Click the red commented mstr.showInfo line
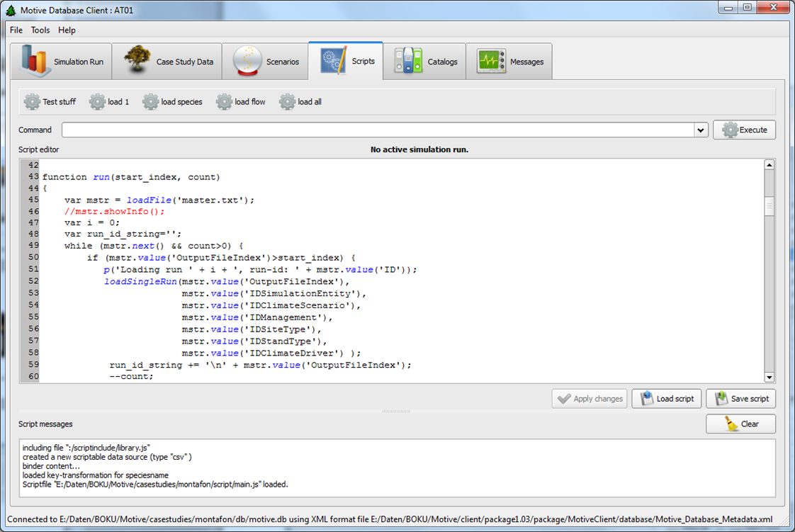 pyautogui.click(x=115, y=211)
